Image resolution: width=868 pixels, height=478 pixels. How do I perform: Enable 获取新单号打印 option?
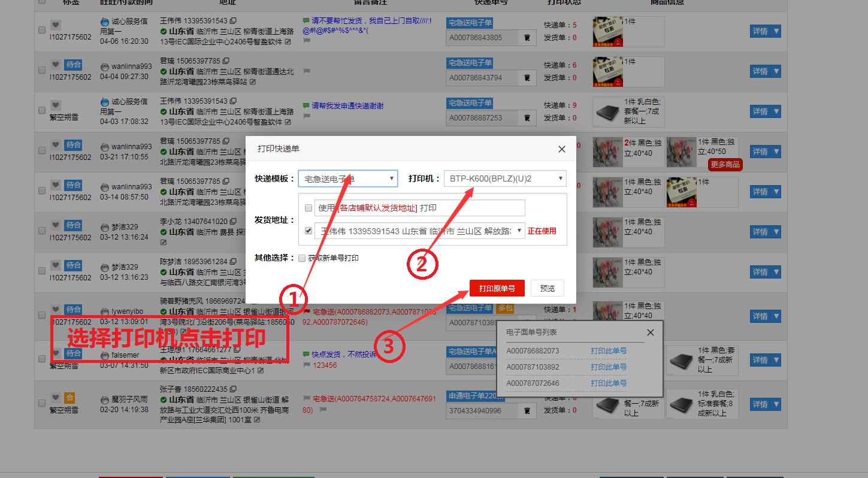[x=302, y=258]
